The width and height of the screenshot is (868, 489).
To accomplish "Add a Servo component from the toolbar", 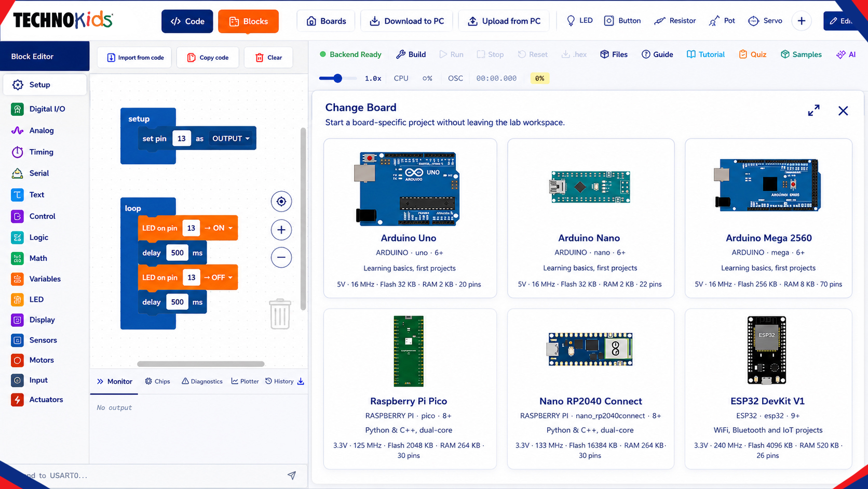I will click(x=765, y=21).
